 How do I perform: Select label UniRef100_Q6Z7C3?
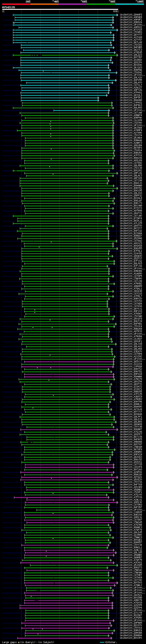tap(131, 50)
